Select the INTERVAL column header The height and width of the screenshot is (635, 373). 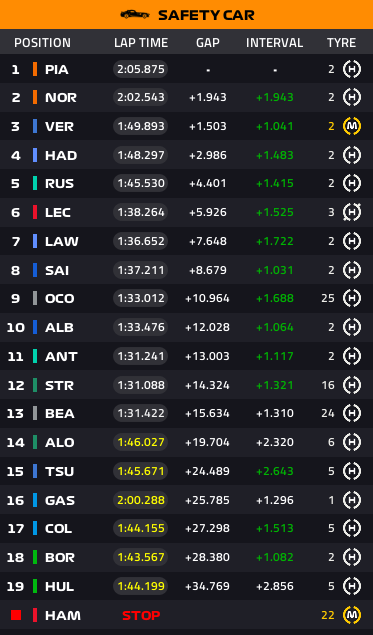tap(275, 43)
